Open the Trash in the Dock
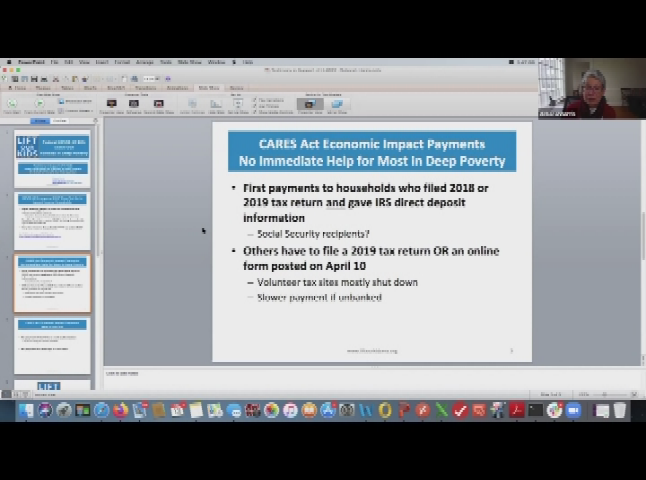The height and width of the screenshot is (480, 646). click(x=620, y=410)
